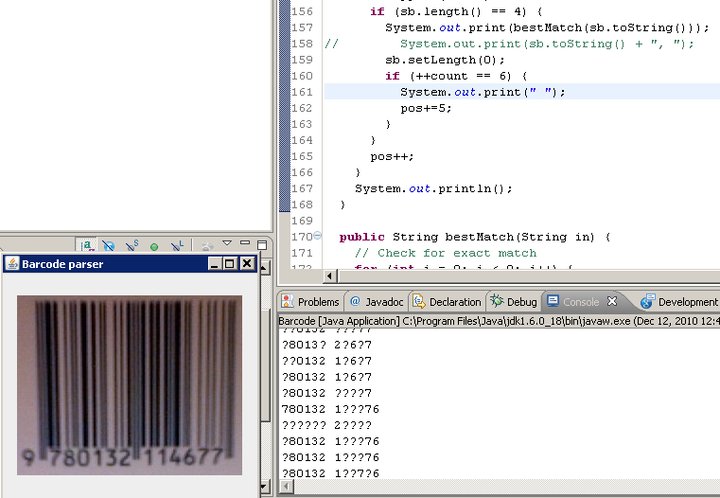Image resolution: width=720 pixels, height=498 pixels.
Task: Click console output line '780132 1???76'
Action: (x=331, y=409)
